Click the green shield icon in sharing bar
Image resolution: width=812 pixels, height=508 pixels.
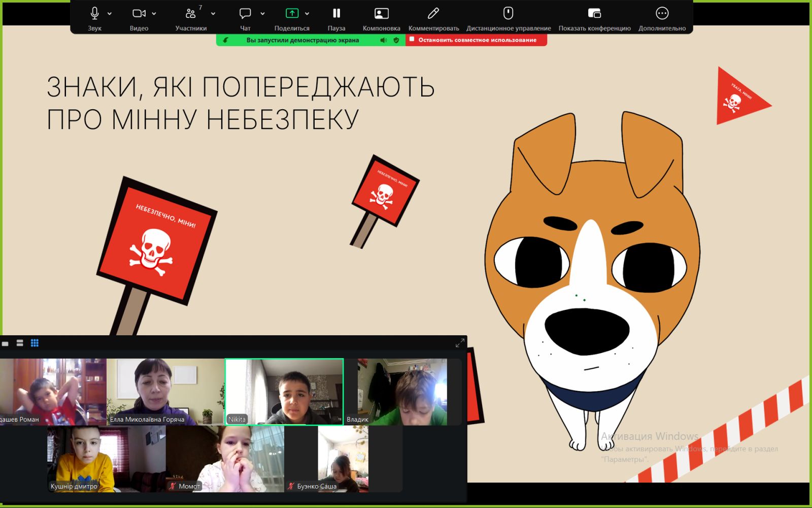pyautogui.click(x=396, y=40)
